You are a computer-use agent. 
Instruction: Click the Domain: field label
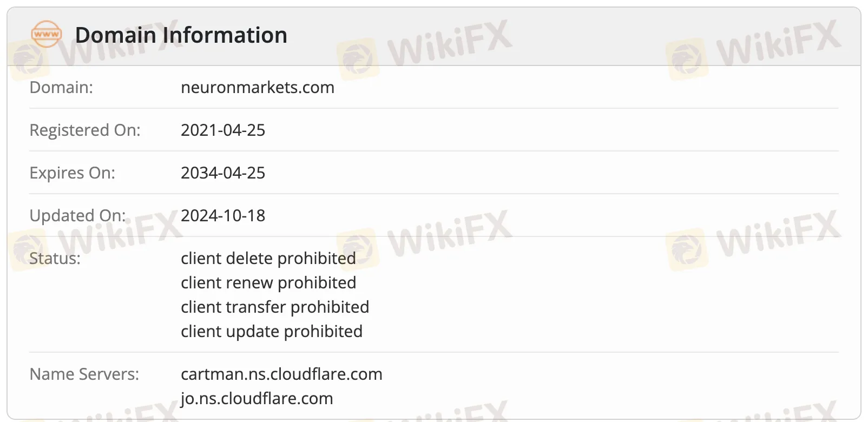pyautogui.click(x=61, y=87)
